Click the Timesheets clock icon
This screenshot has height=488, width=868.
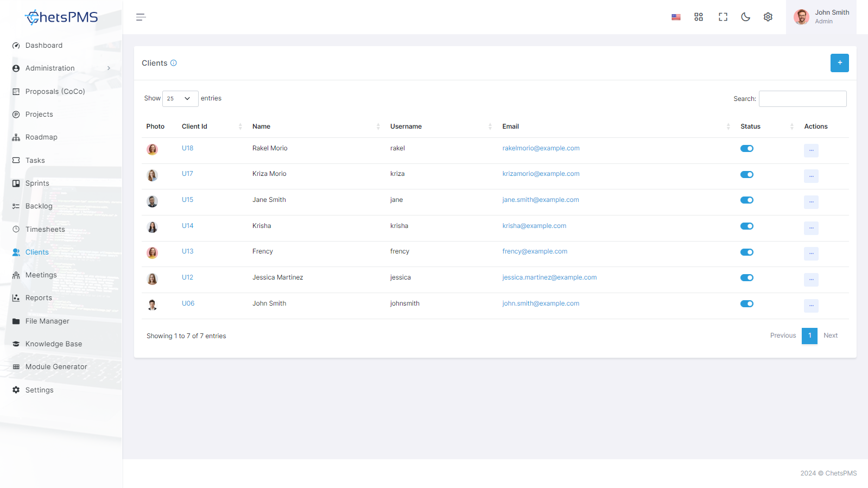pyautogui.click(x=16, y=229)
